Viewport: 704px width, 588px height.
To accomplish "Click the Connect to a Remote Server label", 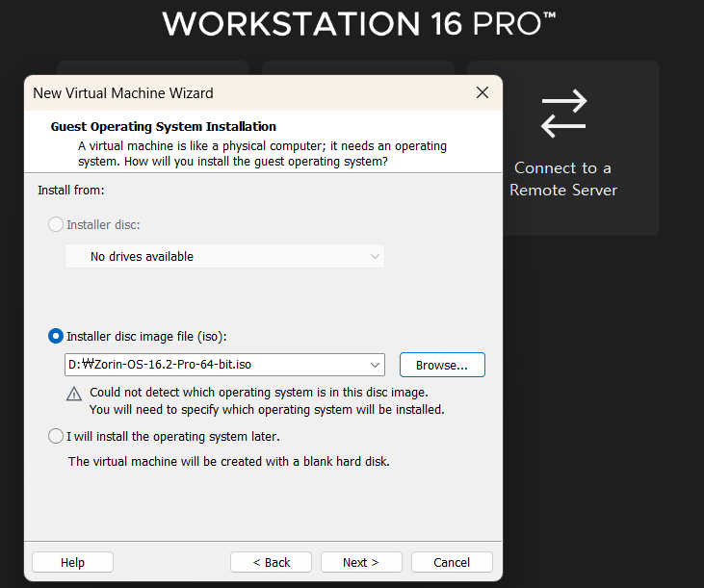I will coord(563,179).
